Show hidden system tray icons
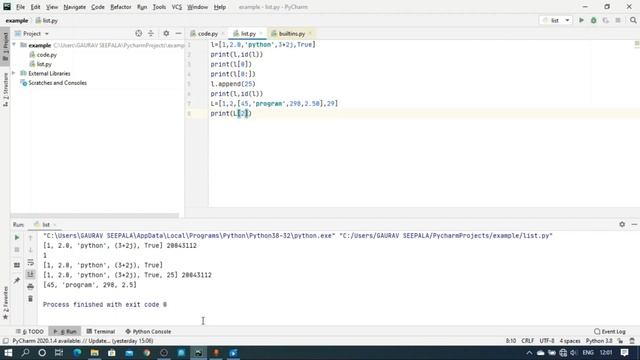Screen dimensions: 640x360 (529, 353)
